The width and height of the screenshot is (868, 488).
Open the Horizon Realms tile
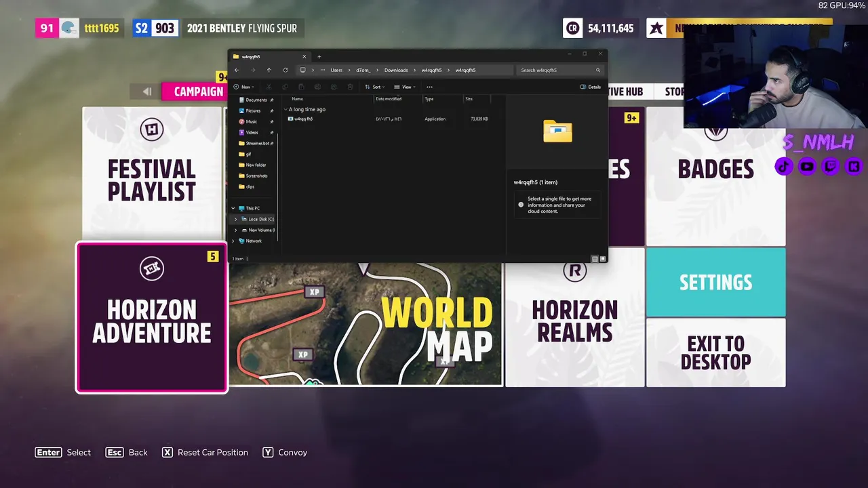pyautogui.click(x=574, y=317)
